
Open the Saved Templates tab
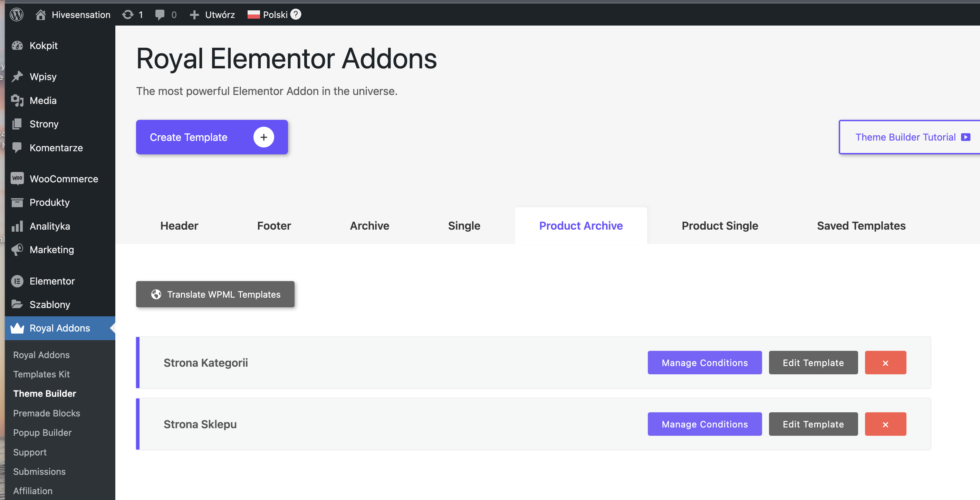(x=861, y=226)
